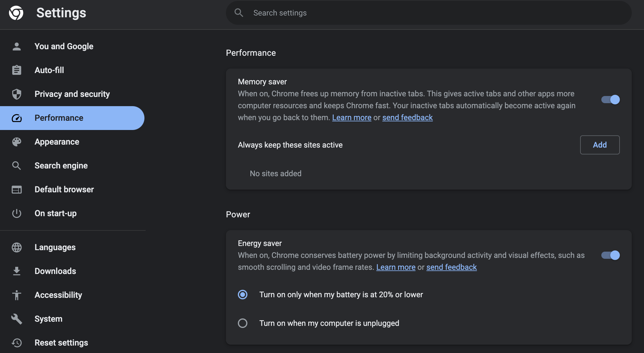Open System settings section

click(x=72, y=319)
